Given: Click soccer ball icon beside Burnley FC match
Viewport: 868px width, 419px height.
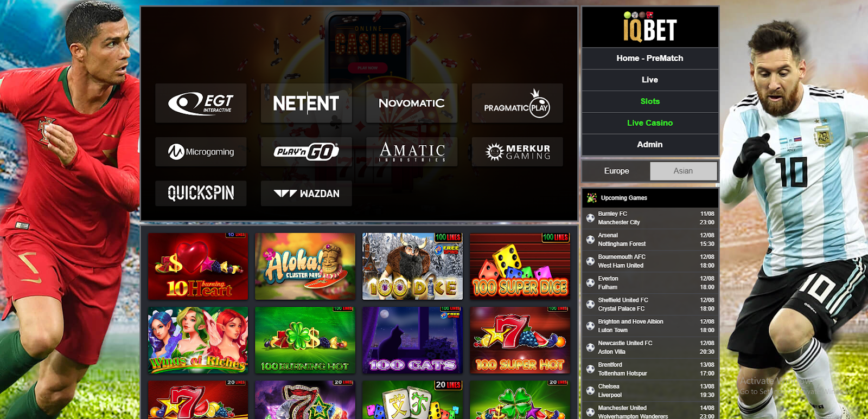Looking at the screenshot, I should pos(590,218).
